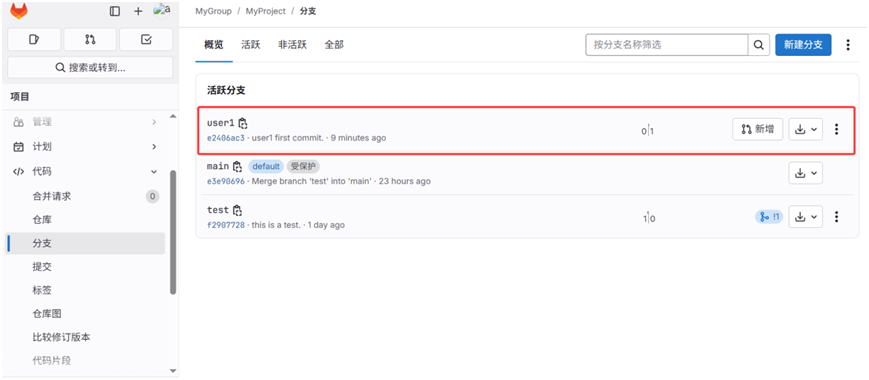Copy the main branch name

[237, 166]
